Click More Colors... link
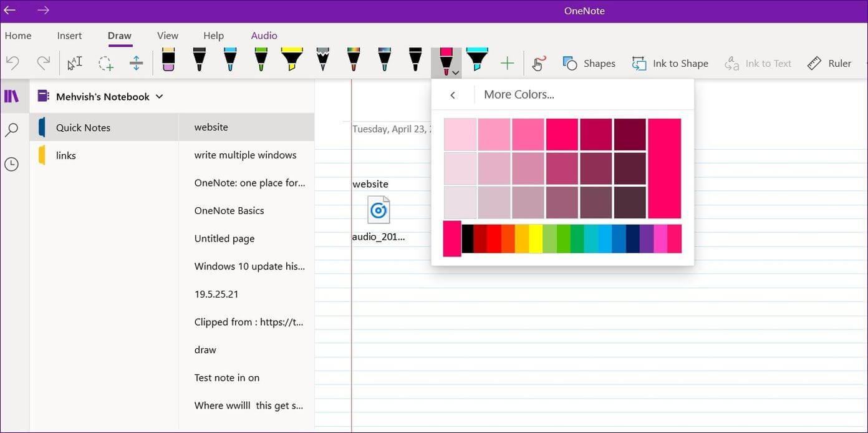The height and width of the screenshot is (433, 868). click(519, 95)
